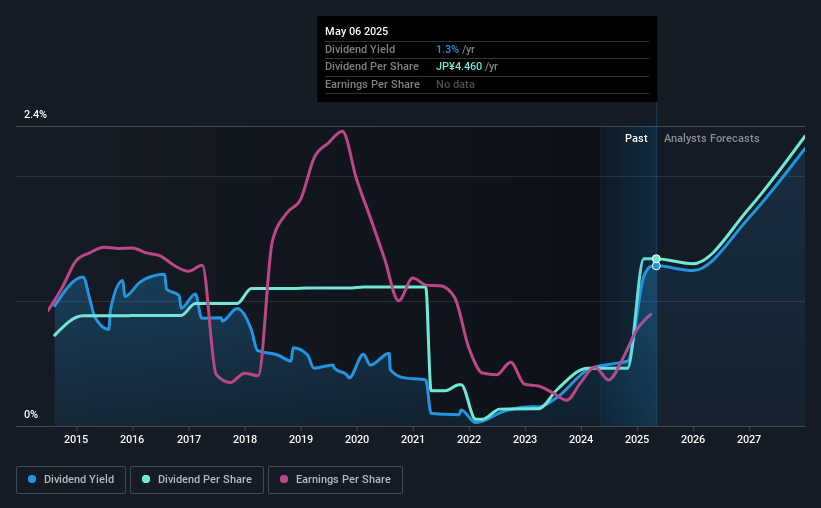This screenshot has height=508, width=821.
Task: Click the pink dot in Earnings Per Share legend
Action: 284,479
